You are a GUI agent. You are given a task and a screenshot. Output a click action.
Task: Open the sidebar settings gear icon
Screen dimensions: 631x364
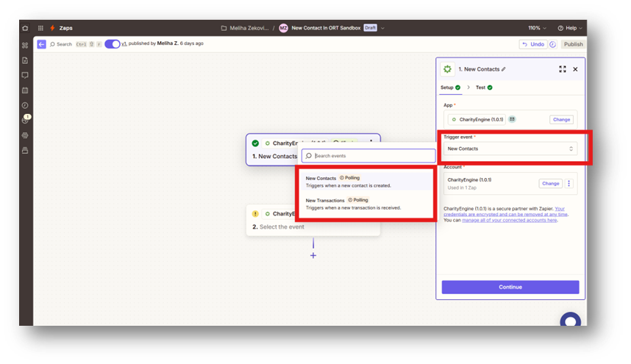click(25, 135)
